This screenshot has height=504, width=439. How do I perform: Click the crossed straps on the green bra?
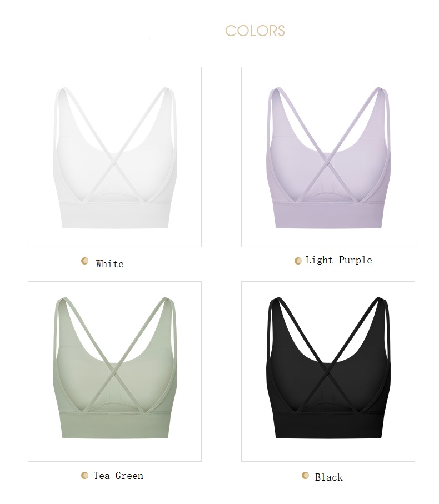coord(114,370)
